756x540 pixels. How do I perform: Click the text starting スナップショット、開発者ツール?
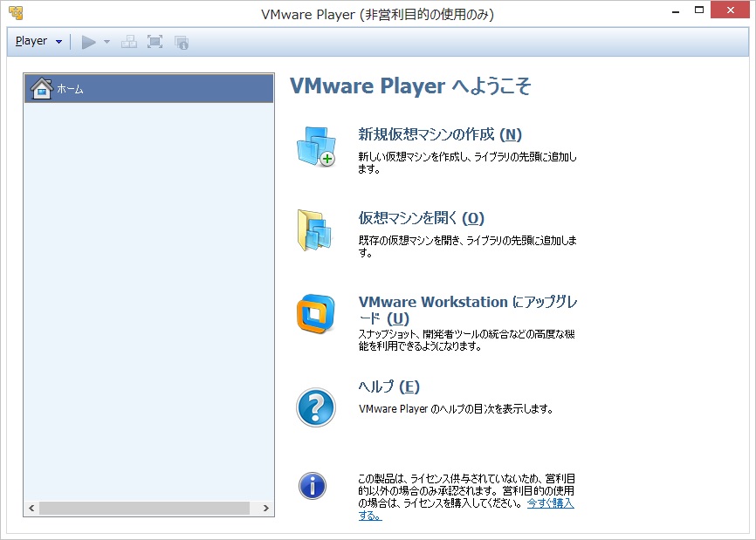(466, 340)
